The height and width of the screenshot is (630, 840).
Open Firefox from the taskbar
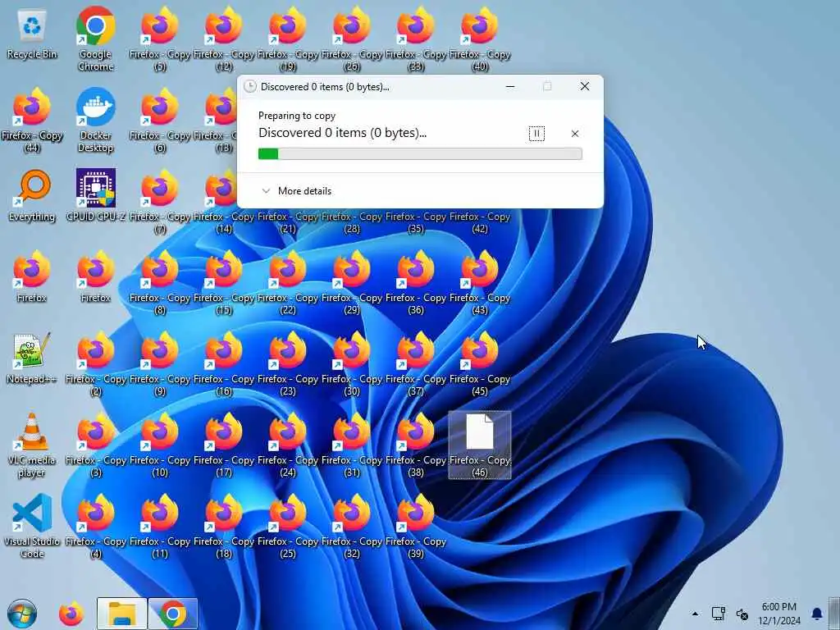71,614
